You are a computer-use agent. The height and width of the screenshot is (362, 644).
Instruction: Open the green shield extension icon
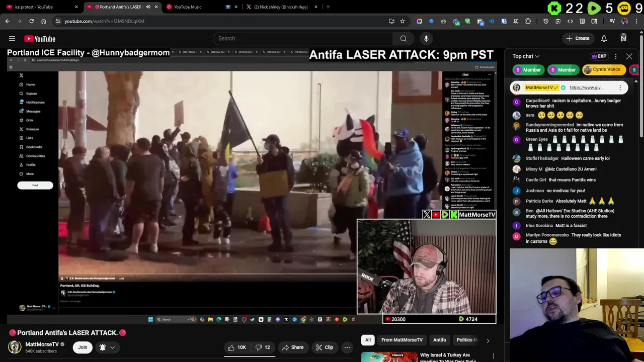[x=467, y=21]
